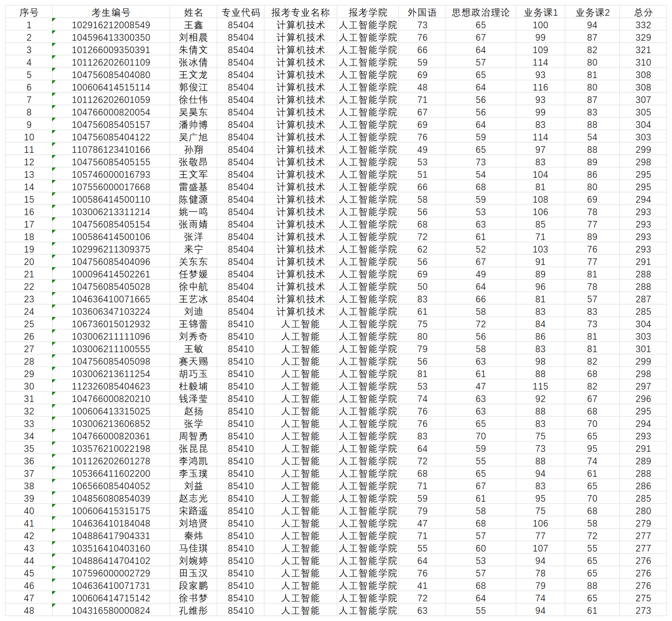Click the 序号 column header
Image resolution: width=672 pixels, height=621 pixels.
tap(29, 12)
